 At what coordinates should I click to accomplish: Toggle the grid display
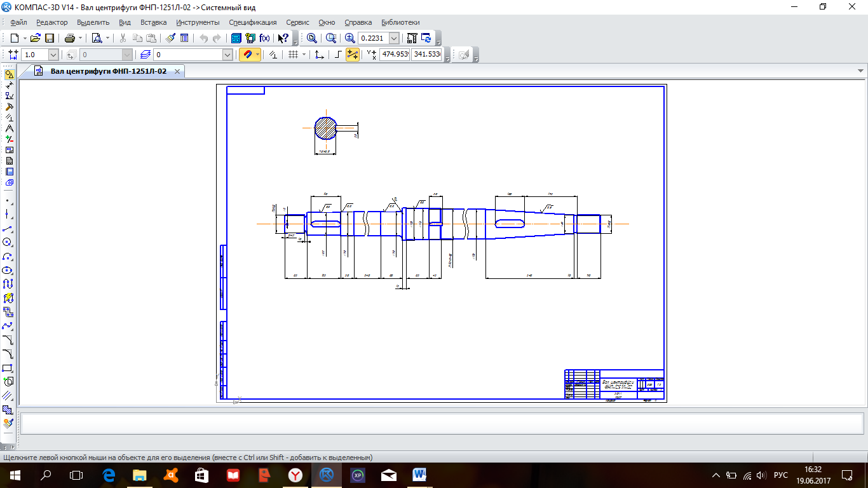click(x=293, y=55)
